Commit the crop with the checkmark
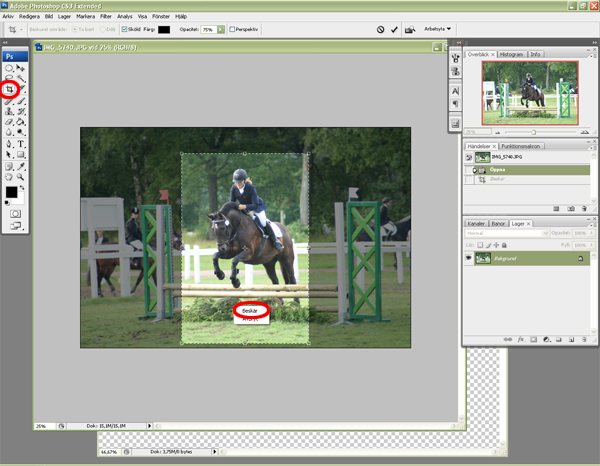This screenshot has width=600, height=466. pyautogui.click(x=394, y=29)
